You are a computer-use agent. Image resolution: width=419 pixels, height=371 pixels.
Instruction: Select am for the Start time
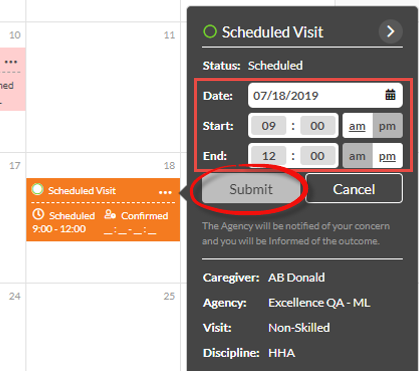[357, 126]
